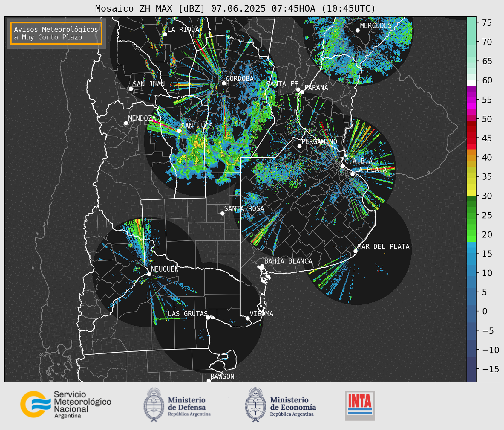Click the MERCEDES label text
The image size is (504, 430).
tap(376, 25)
